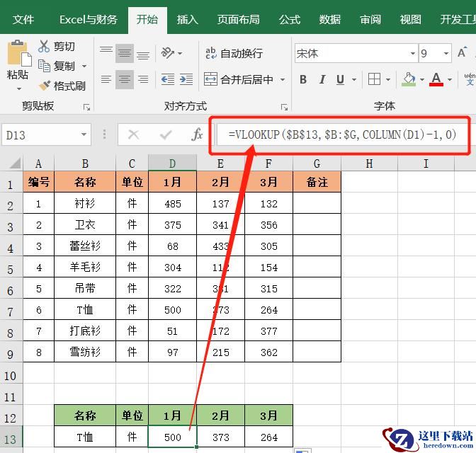Switch to the 页面布局 tab

[x=238, y=20]
